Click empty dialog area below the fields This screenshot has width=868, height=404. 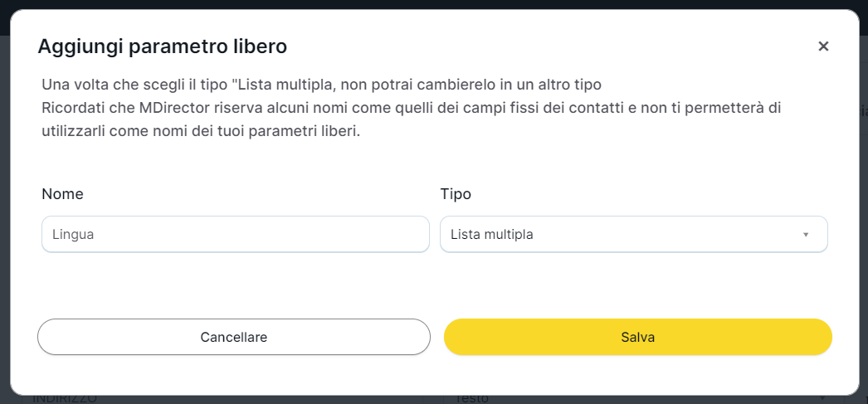[x=434, y=285]
